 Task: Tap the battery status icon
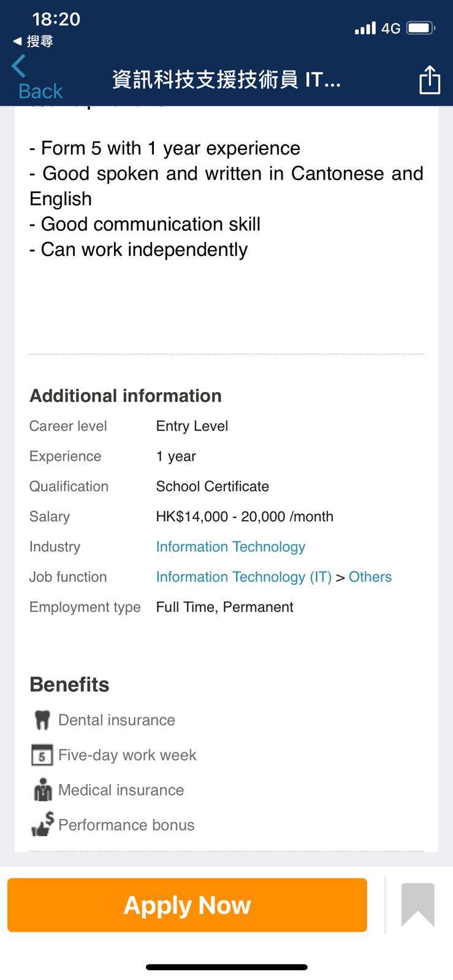421,28
